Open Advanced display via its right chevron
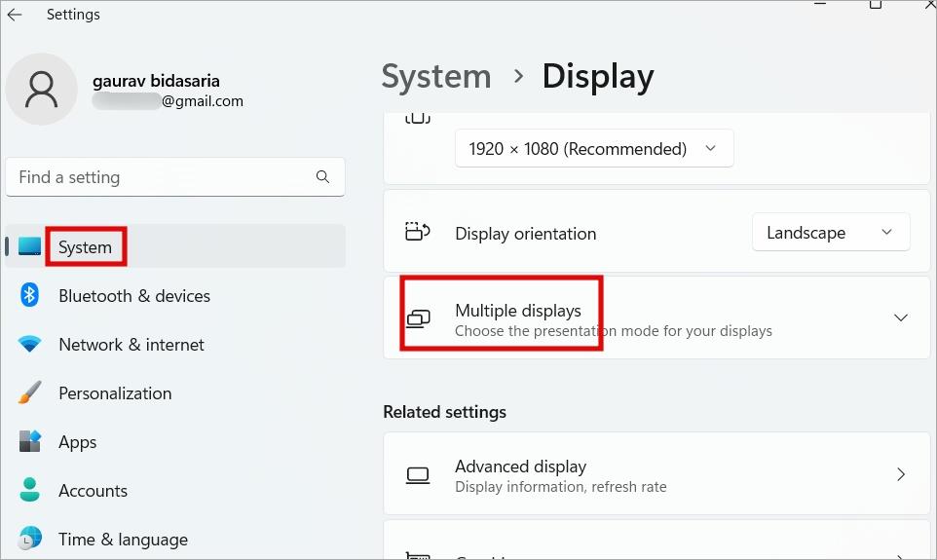The image size is (937, 560). (901, 474)
